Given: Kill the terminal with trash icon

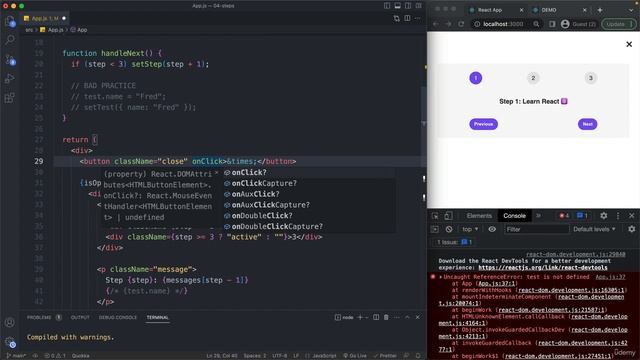Looking at the screenshot, I should 386,317.
